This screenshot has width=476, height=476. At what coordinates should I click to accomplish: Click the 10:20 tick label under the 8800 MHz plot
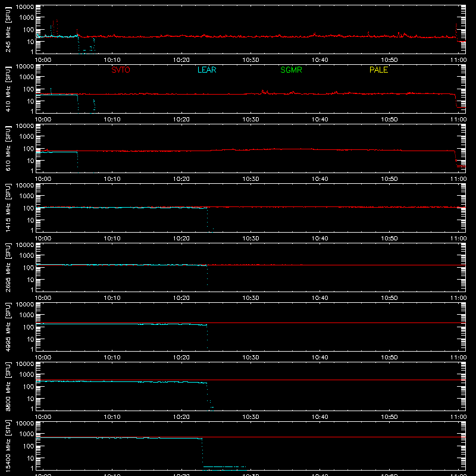pyautogui.click(x=181, y=417)
